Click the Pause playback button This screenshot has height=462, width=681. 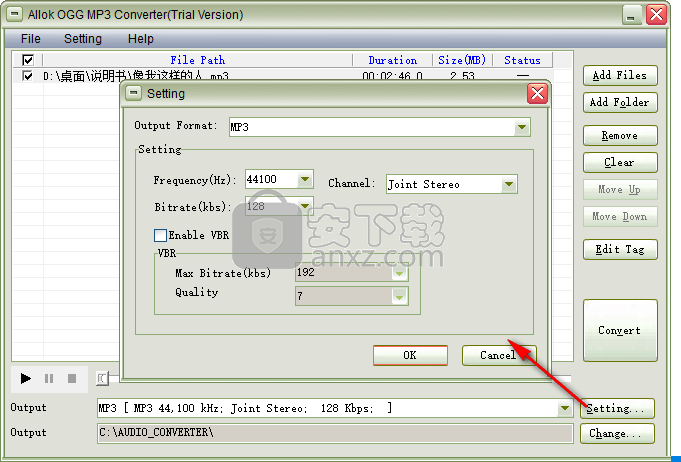click(x=49, y=379)
